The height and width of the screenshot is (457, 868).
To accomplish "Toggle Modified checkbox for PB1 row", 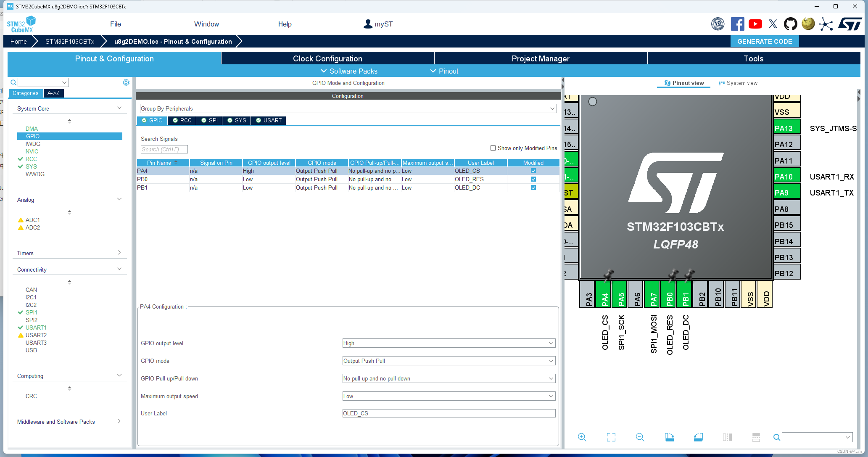I will [x=533, y=188].
